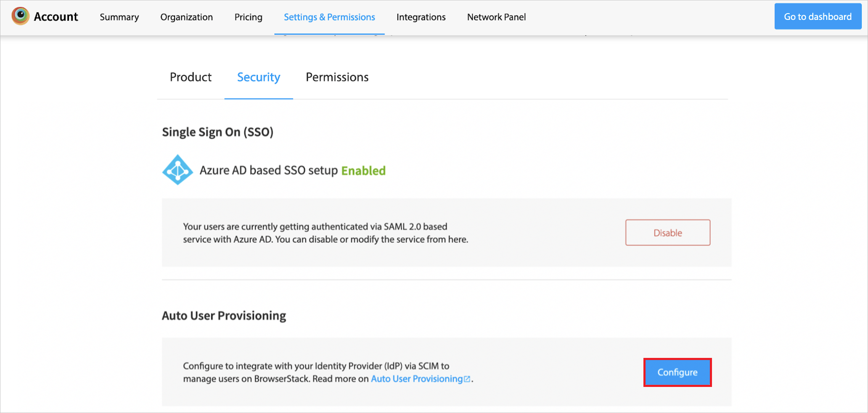Open the Summary menu item

click(119, 17)
